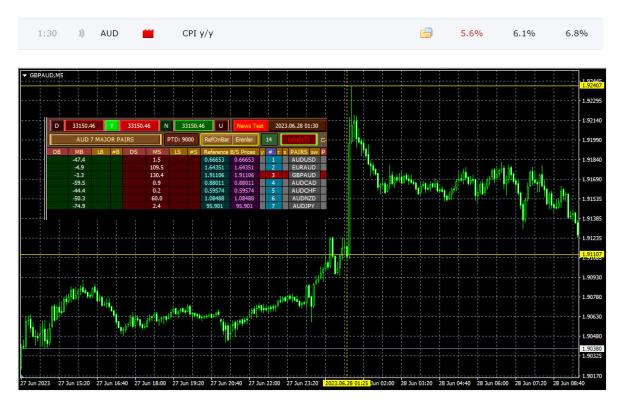Click the MB column header
The width and height of the screenshot is (625, 409).
[x=79, y=152]
